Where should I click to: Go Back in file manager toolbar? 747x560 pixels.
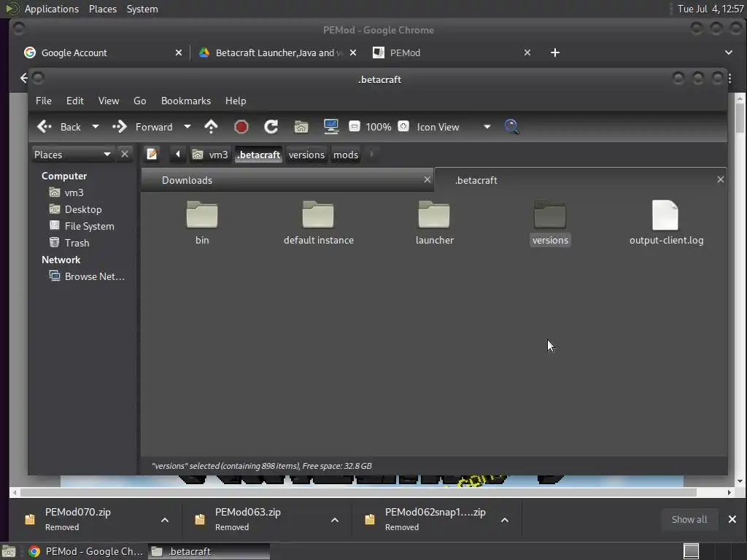(x=59, y=127)
